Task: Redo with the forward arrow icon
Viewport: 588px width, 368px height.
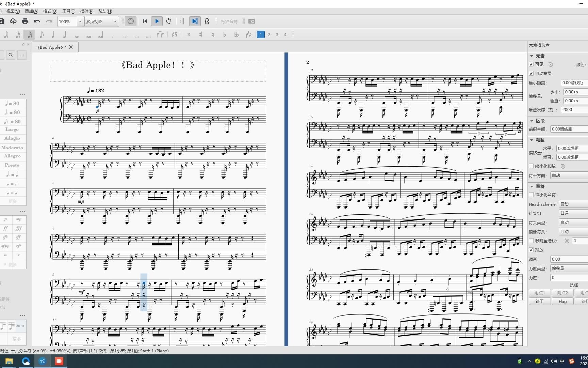Action: (x=49, y=21)
